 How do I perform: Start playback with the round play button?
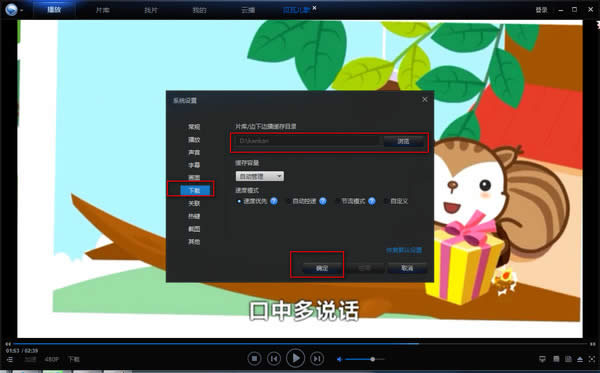coord(295,358)
